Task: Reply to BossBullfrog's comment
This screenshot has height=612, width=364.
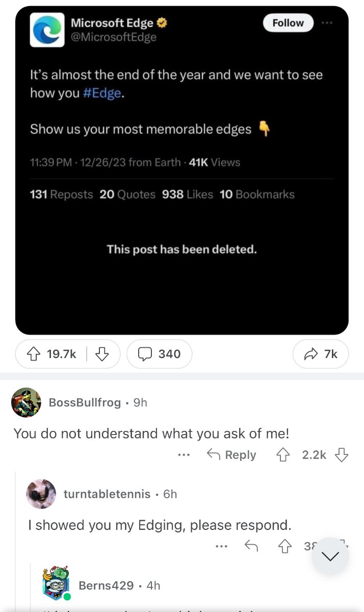Action: point(231,455)
